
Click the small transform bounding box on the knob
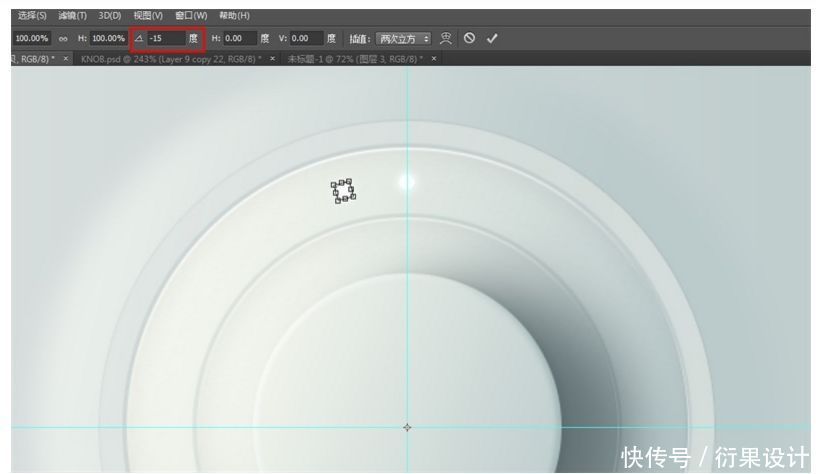click(x=343, y=191)
